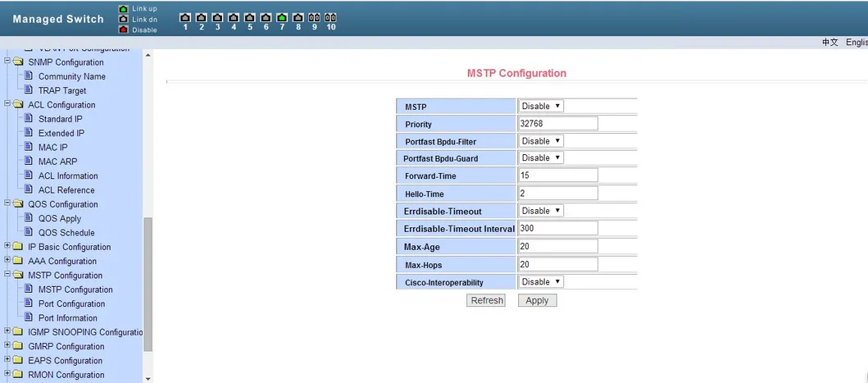The width and height of the screenshot is (868, 383).
Task: Click the QOS Schedule page icon
Action: click(x=29, y=232)
